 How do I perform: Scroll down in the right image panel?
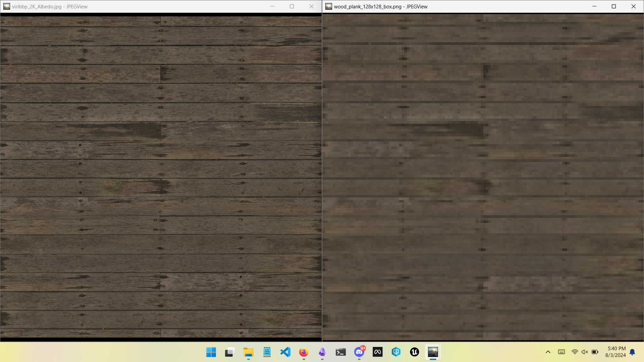pyautogui.click(x=483, y=177)
